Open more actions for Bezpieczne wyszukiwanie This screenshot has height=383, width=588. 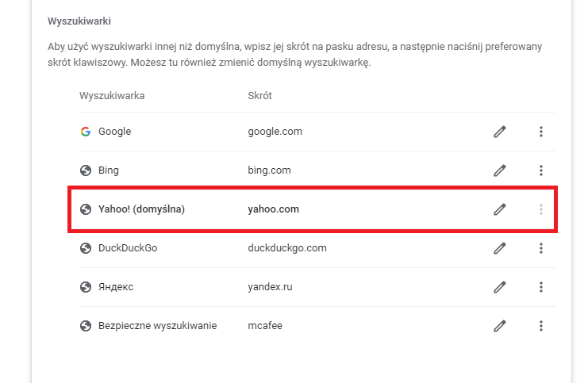pyautogui.click(x=540, y=326)
